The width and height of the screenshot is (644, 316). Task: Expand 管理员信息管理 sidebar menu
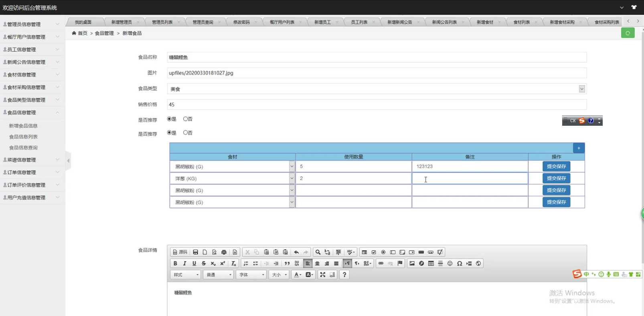pos(32,24)
